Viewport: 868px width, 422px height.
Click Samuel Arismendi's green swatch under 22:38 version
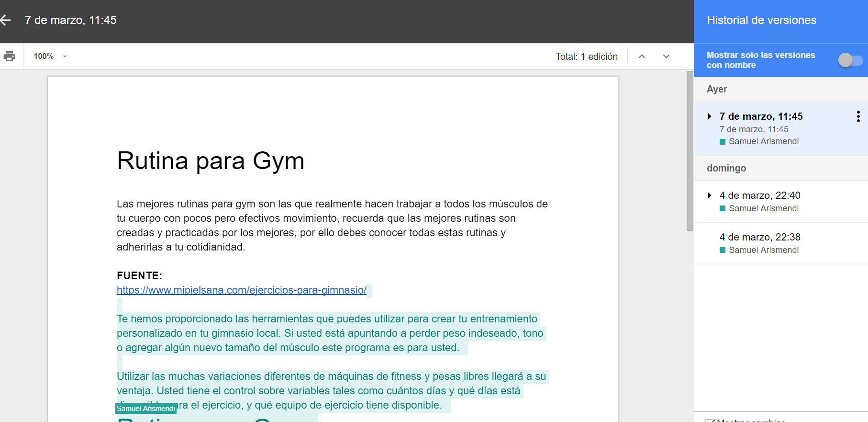(723, 251)
